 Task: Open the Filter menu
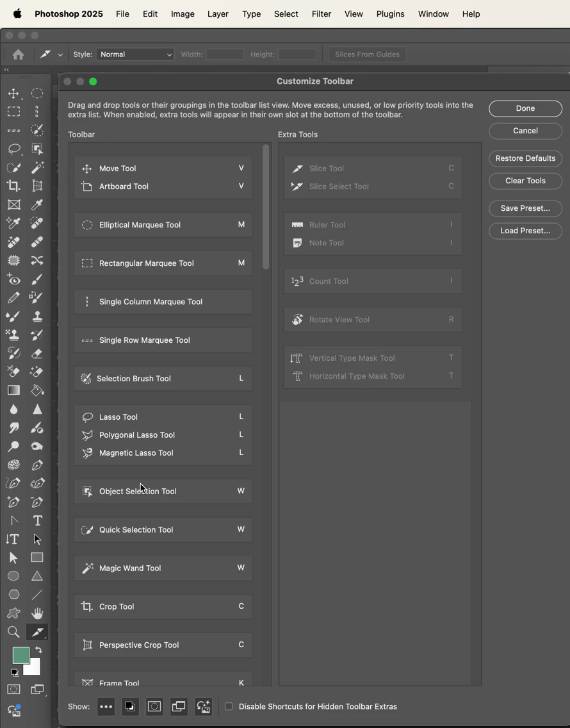(322, 14)
